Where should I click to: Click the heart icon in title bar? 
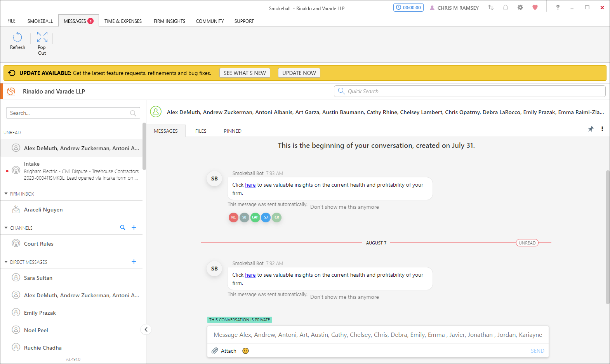pos(535,7)
